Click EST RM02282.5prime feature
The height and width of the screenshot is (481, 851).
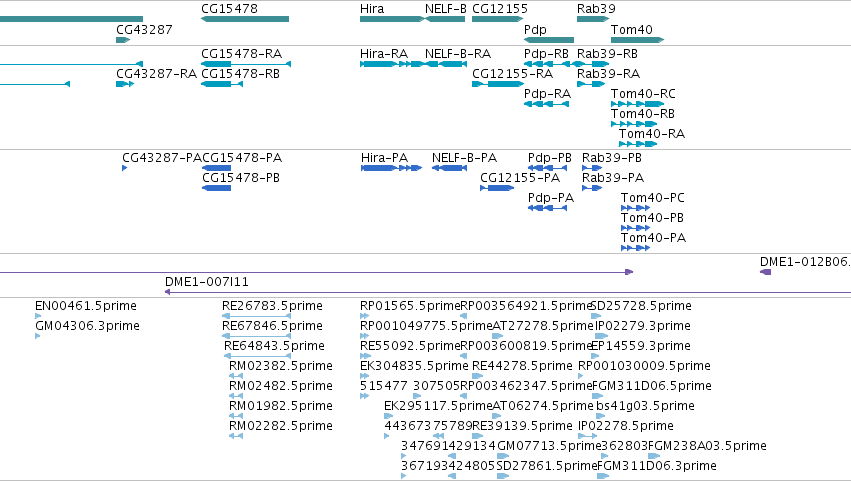point(236,437)
